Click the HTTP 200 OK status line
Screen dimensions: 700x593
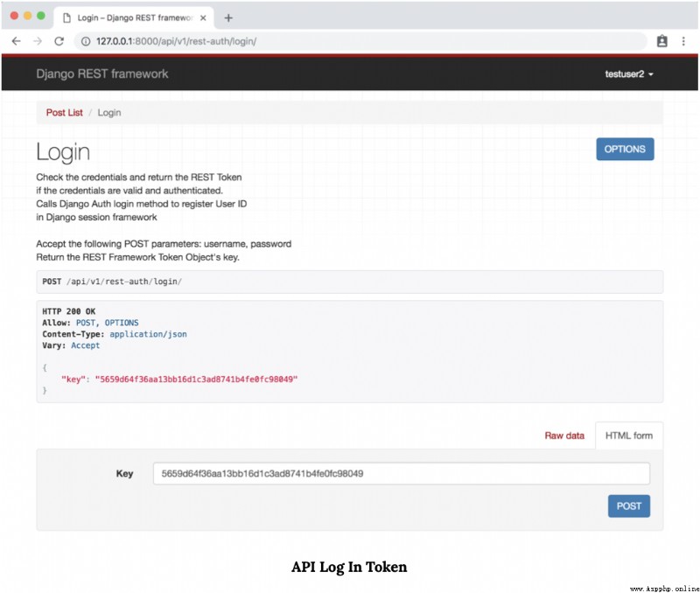coord(69,311)
